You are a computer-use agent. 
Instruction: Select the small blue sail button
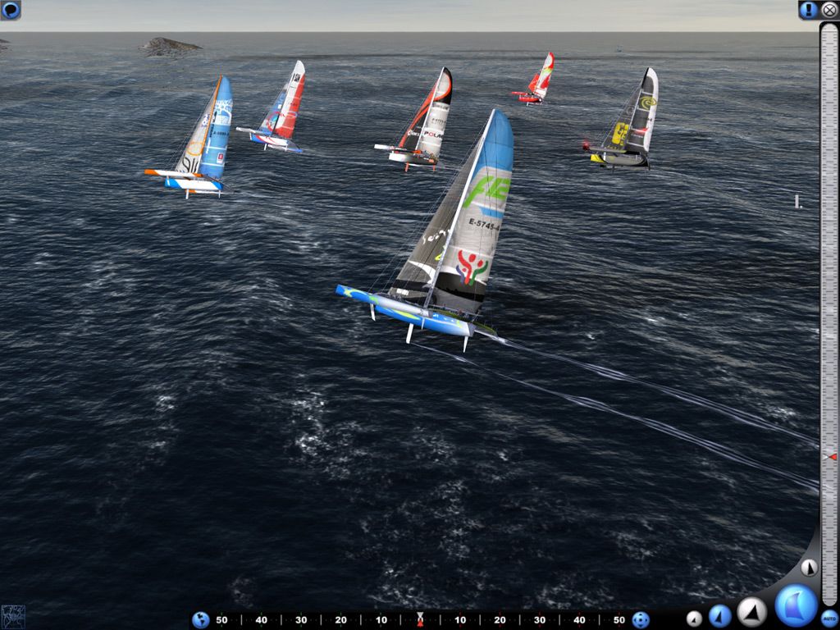click(720, 616)
